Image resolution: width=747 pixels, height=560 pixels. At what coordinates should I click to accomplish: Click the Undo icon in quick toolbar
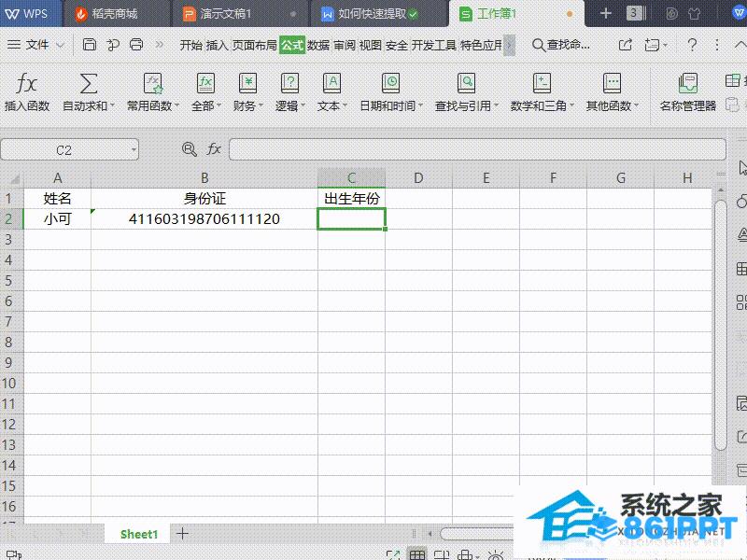(113, 45)
